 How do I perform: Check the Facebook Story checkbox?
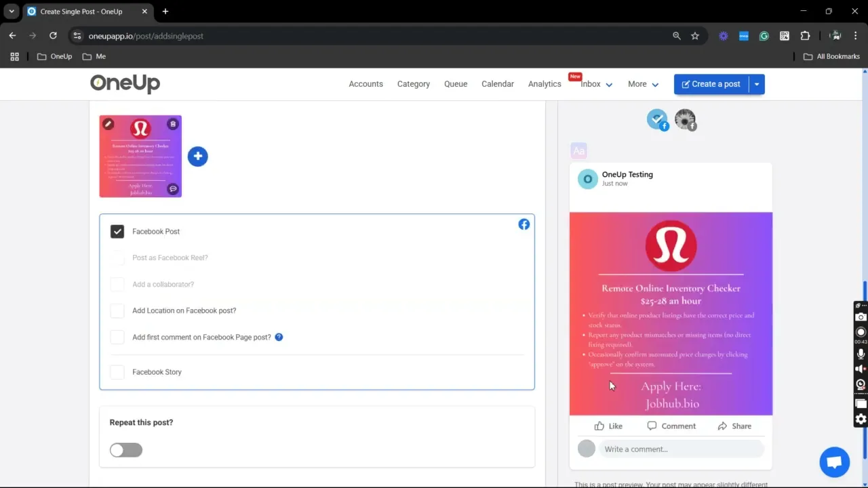[x=117, y=372]
